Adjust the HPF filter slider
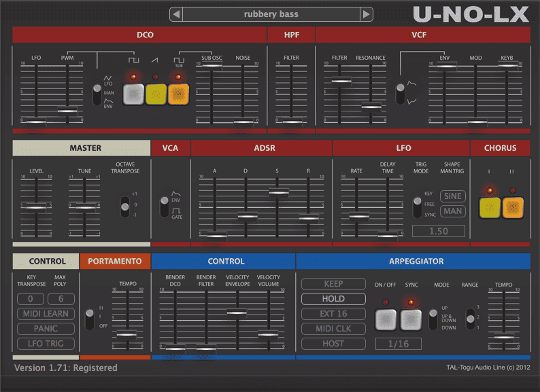 point(292,121)
